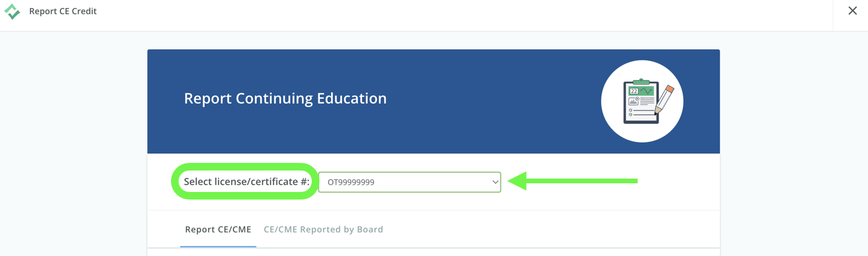Click the Select license/certificate # label
The height and width of the screenshot is (256, 868).
[247, 182]
